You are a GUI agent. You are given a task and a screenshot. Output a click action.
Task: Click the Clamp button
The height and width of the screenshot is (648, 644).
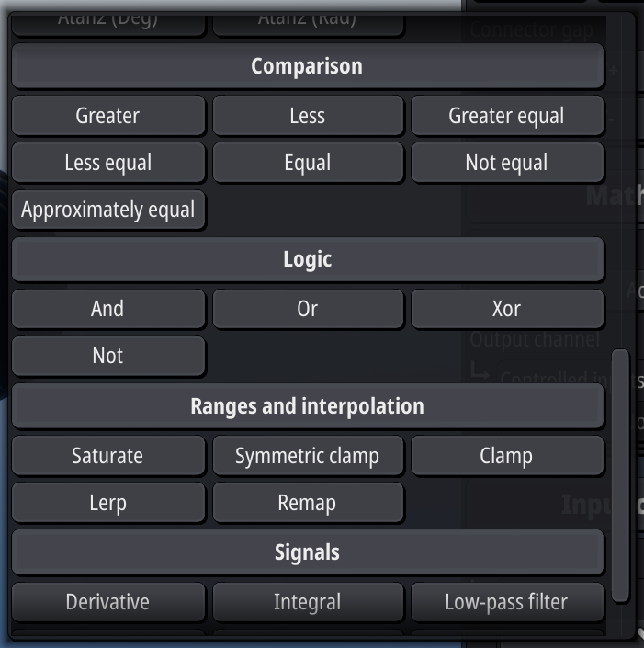507,455
